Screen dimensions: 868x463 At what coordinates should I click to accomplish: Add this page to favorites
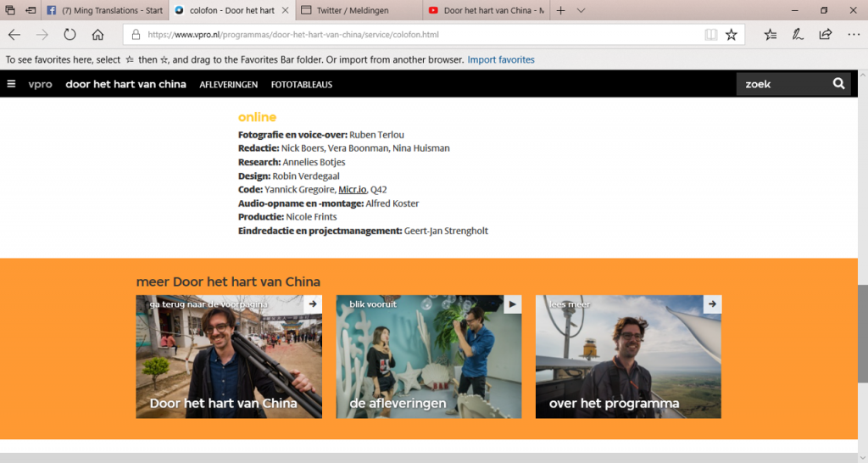tap(732, 34)
